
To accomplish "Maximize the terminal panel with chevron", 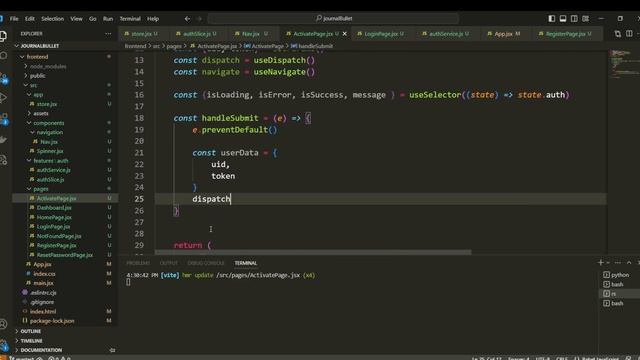I will (x=629, y=262).
